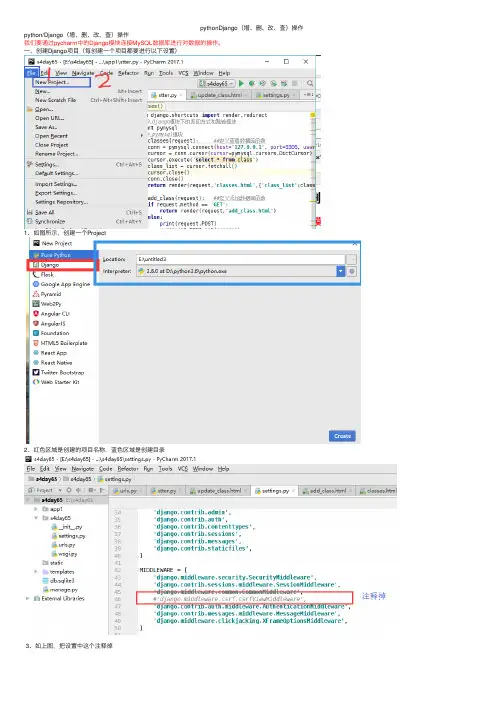Click the search magnifier icon in toolbar
Screen dimensions: 504x713
pyautogui.click(x=310, y=83)
